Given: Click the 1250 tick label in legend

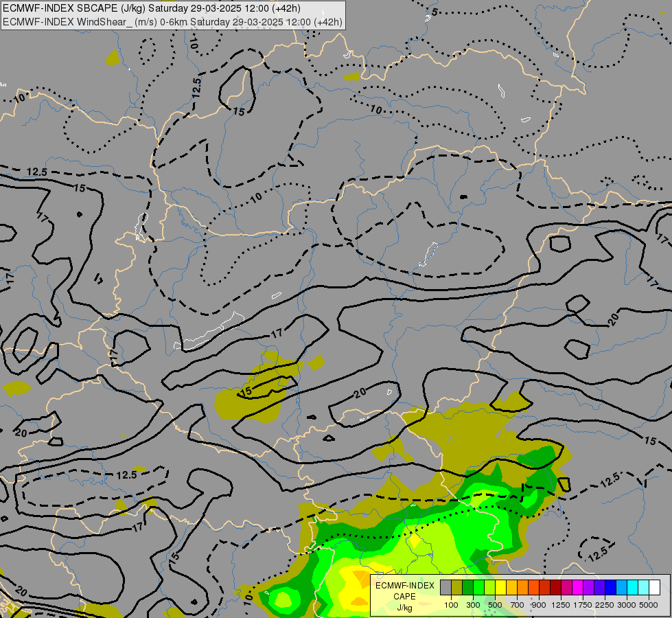Looking at the screenshot, I should [561, 605].
